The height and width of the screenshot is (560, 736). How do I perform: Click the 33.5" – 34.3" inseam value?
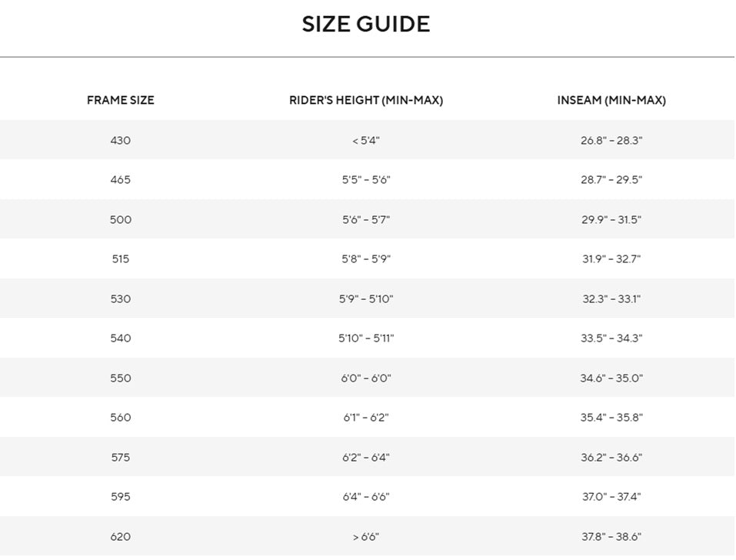coord(611,338)
